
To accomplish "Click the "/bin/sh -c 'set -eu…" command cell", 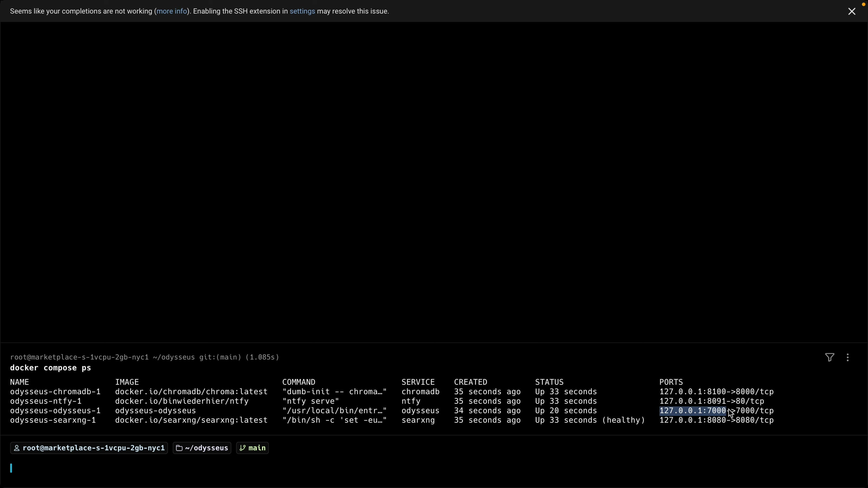I will coord(335,420).
